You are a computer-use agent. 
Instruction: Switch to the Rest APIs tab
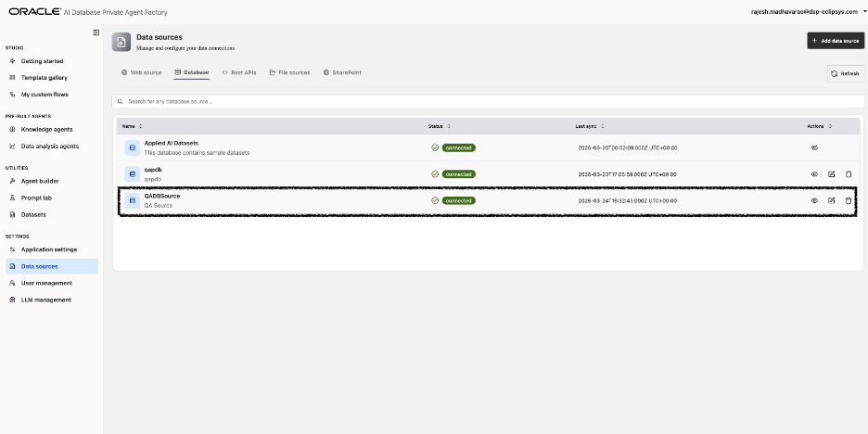pos(239,72)
